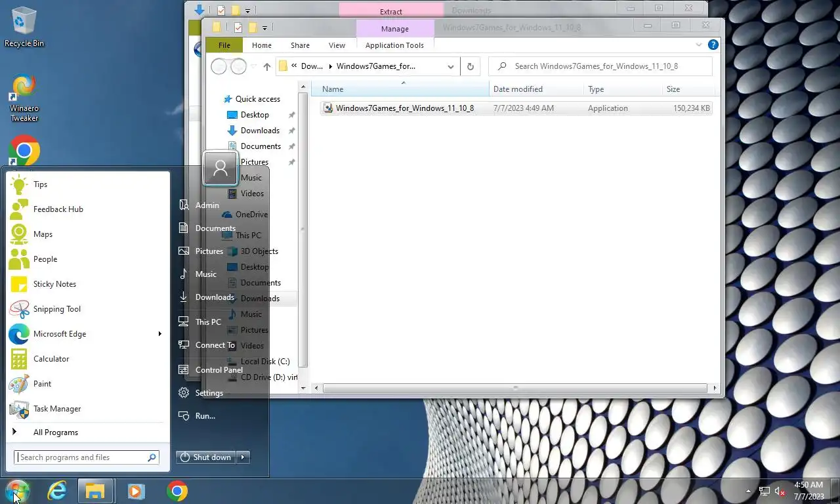Screen dimensions: 840x504
Task: Launch Paint from Start menu
Action: [x=87, y=384]
